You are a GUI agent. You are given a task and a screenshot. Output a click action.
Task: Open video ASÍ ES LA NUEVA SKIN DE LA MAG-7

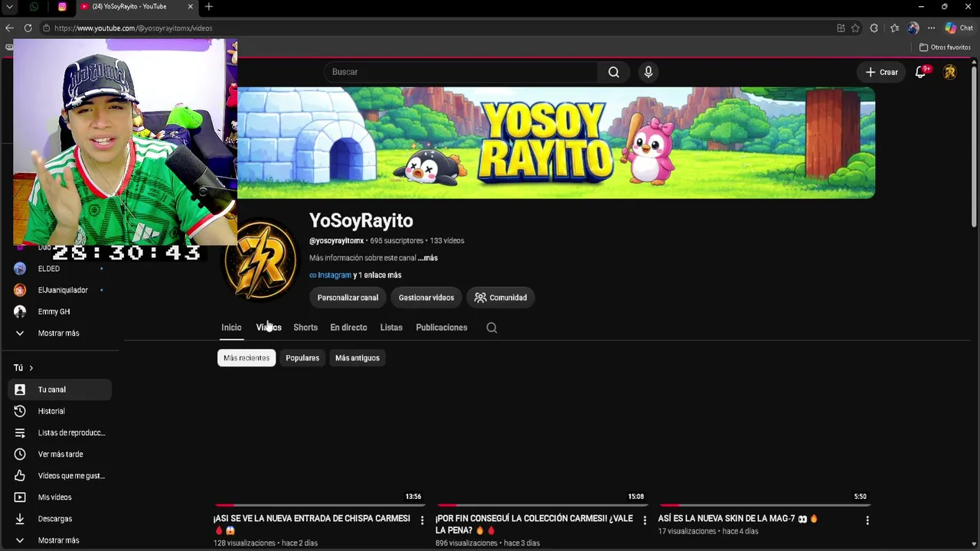pyautogui.click(x=738, y=519)
